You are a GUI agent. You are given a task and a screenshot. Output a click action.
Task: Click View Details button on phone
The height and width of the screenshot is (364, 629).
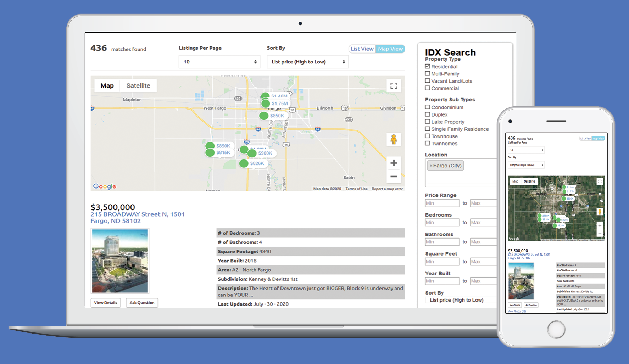click(x=514, y=305)
